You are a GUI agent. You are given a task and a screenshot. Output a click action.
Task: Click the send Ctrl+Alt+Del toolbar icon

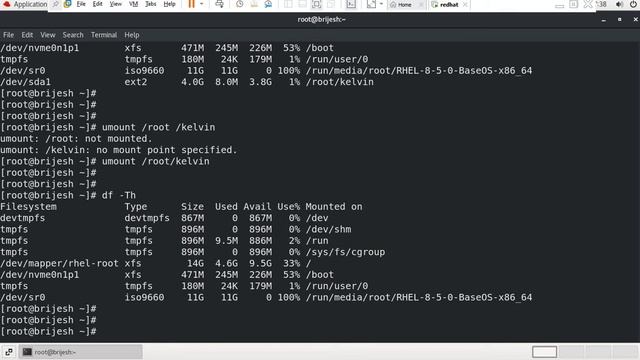tap(219, 4)
